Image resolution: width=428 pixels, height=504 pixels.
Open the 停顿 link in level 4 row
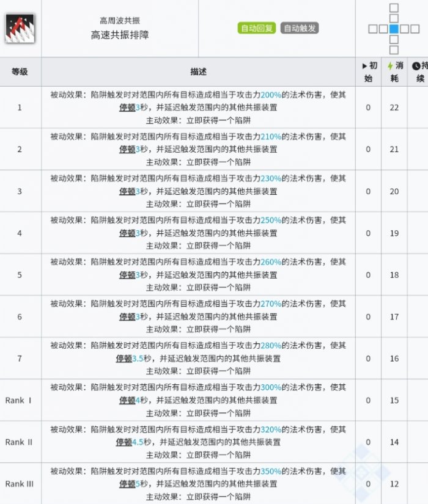tap(127, 233)
